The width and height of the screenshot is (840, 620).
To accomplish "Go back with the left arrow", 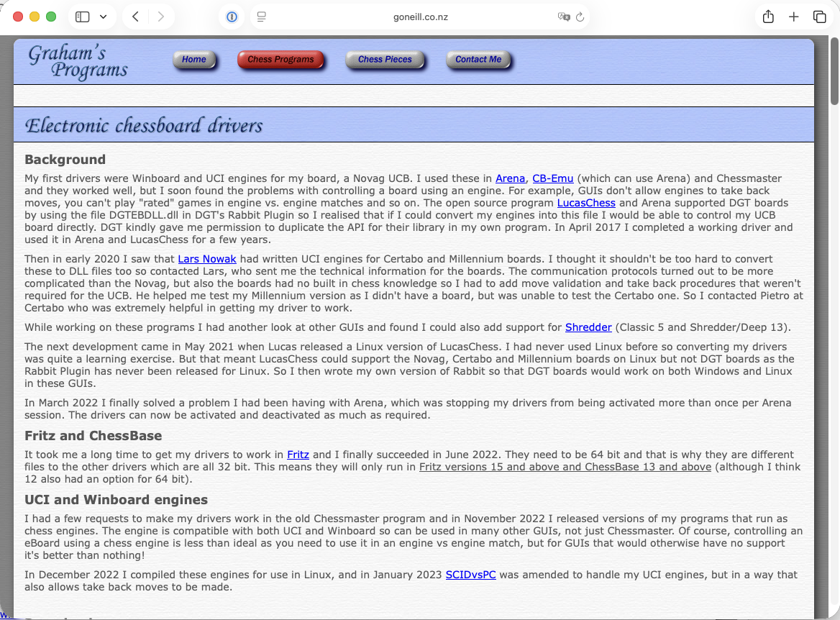I will 135,17.
